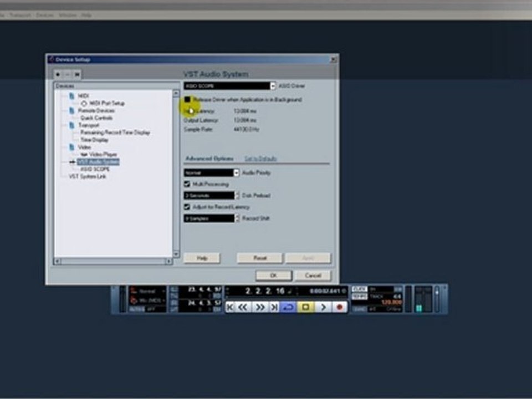532x399 pixels.
Task: Toggle Release Driver in Background checkbox
Action: [187, 99]
